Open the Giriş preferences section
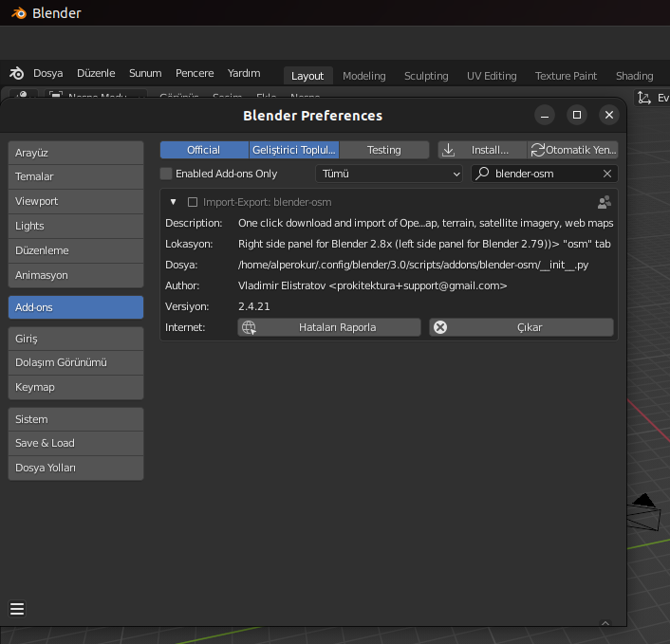Viewport: 670px width, 644px height. 76,339
